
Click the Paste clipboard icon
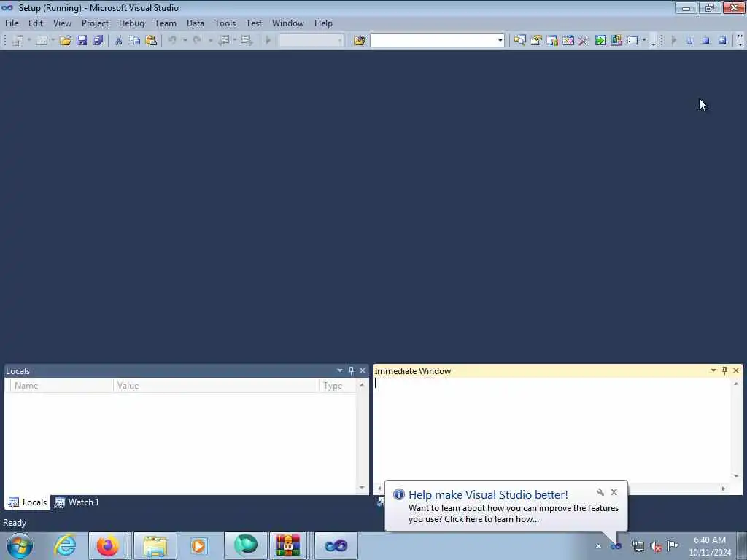[x=151, y=41]
